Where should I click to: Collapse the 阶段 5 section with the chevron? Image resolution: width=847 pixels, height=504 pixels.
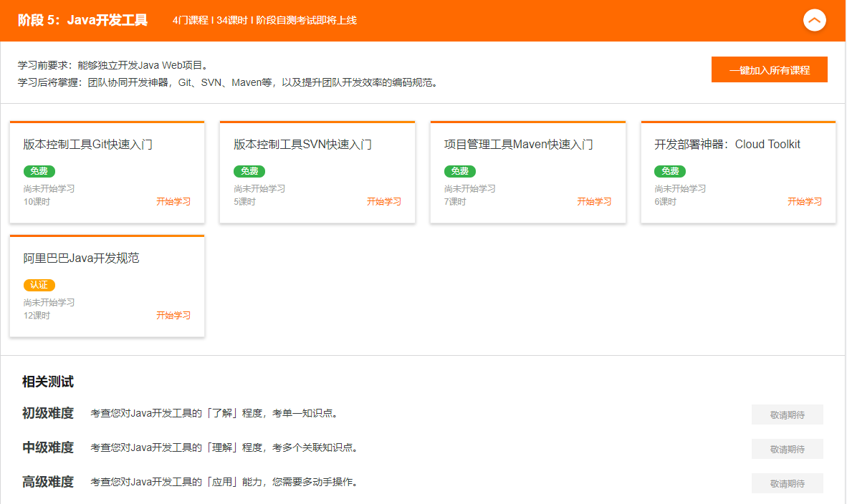pyautogui.click(x=814, y=21)
